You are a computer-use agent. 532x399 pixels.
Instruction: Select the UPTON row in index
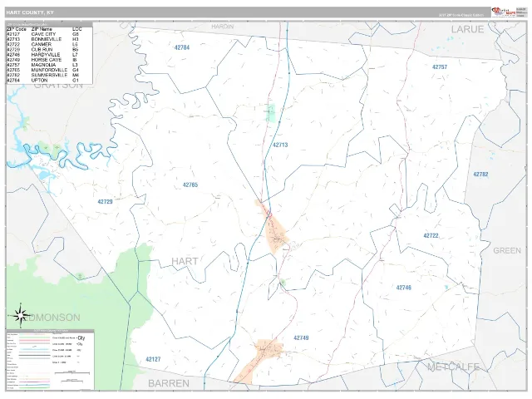pyautogui.click(x=42, y=81)
